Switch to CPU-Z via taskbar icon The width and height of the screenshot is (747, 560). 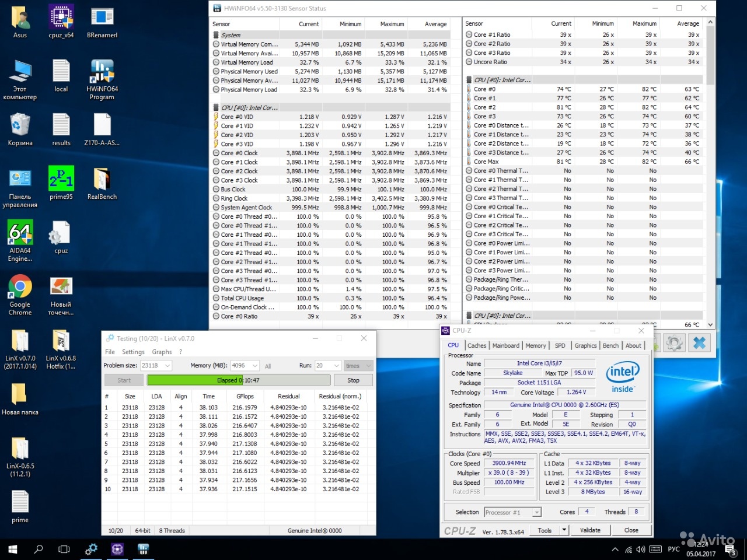click(x=117, y=549)
